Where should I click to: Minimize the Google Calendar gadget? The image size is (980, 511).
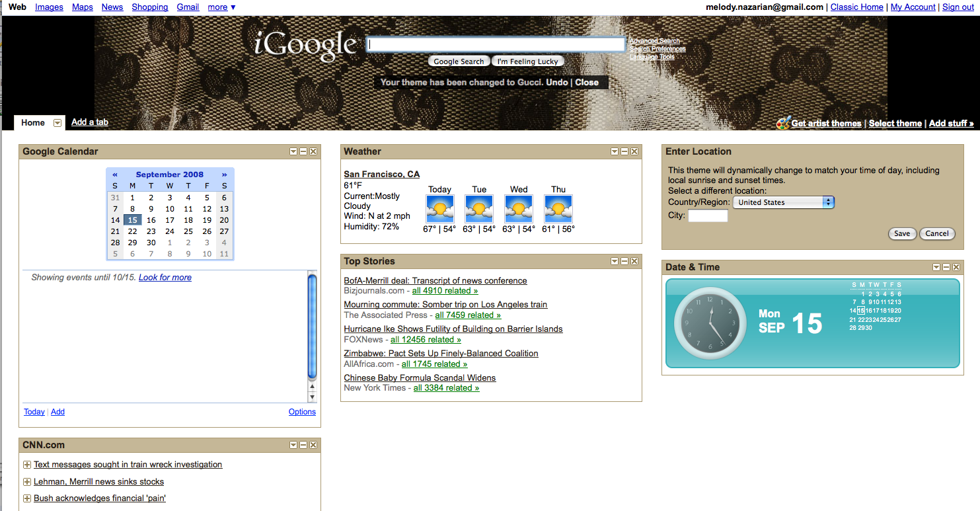tap(303, 151)
